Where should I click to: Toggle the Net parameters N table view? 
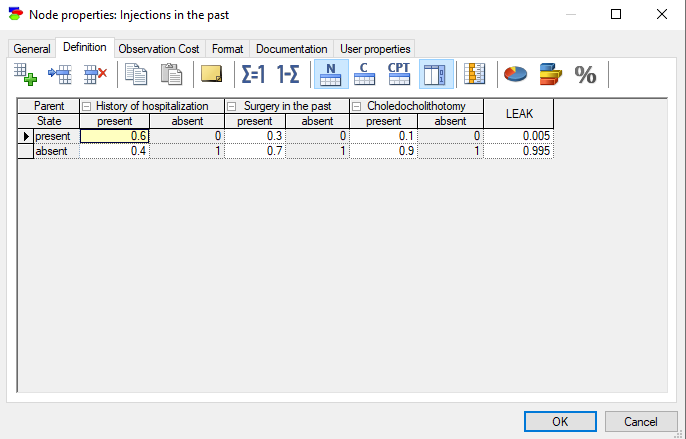(x=331, y=74)
